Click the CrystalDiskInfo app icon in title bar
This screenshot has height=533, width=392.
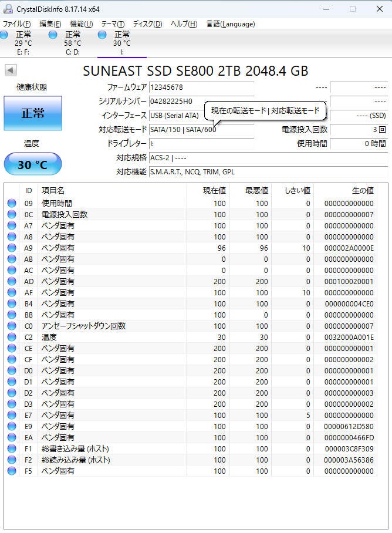[x=8, y=9]
